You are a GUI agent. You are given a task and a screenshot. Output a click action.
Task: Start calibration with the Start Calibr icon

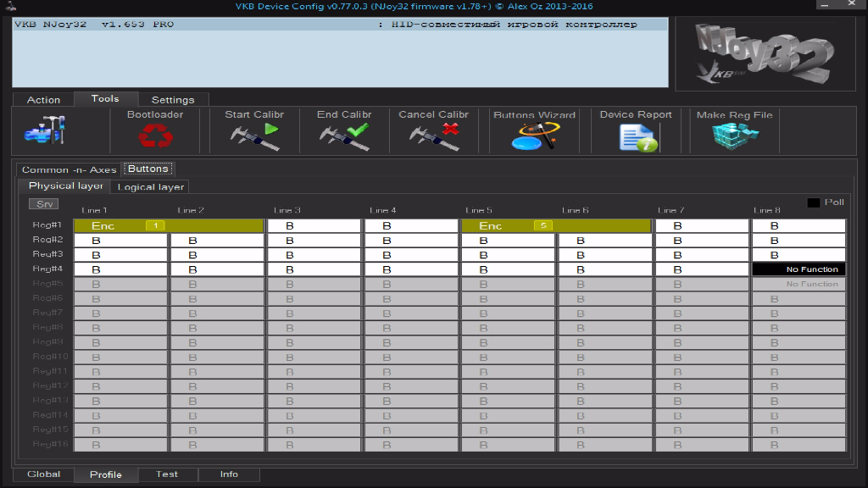[x=254, y=137]
